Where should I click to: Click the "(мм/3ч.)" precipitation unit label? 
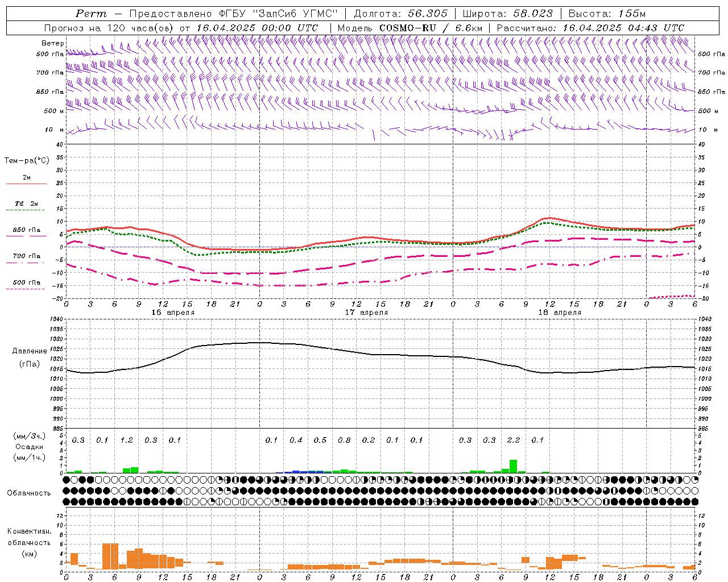point(30,436)
